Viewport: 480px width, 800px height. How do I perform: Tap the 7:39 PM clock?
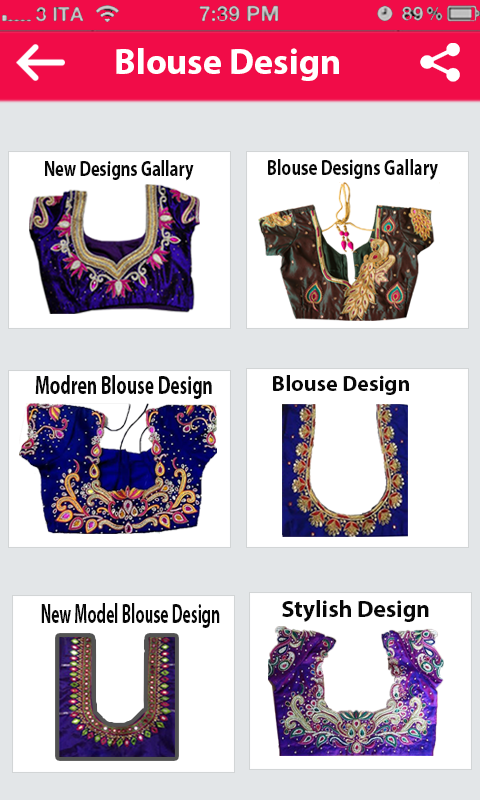(239, 14)
